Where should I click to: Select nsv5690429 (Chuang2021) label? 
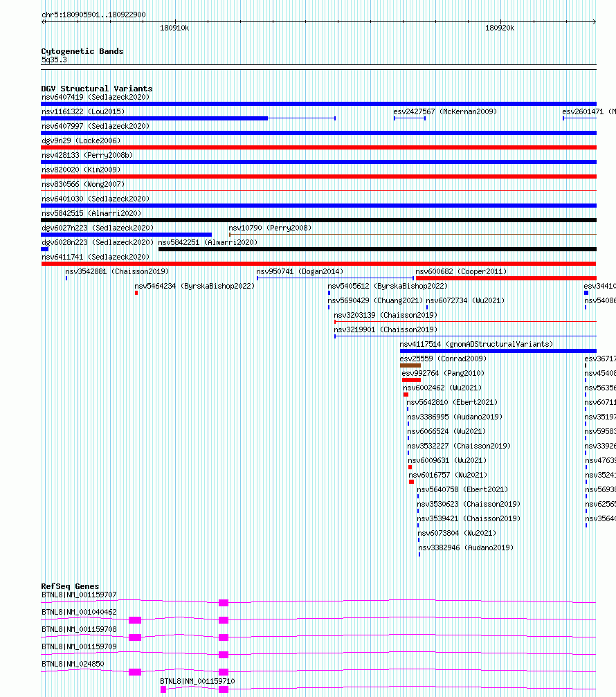[375, 300]
